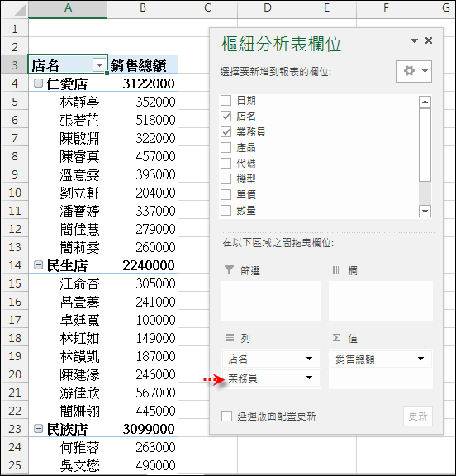
Task: Select the 3099000 total cell
Action: click(143, 429)
